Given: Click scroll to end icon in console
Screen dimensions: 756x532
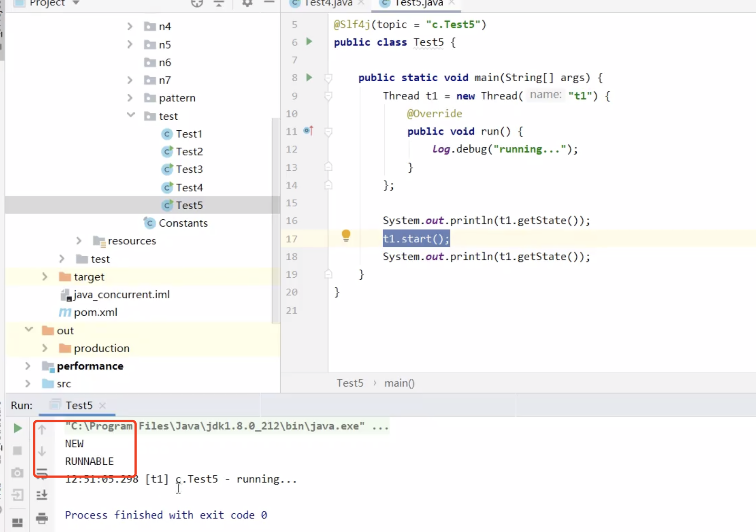Looking at the screenshot, I should click(x=42, y=495).
